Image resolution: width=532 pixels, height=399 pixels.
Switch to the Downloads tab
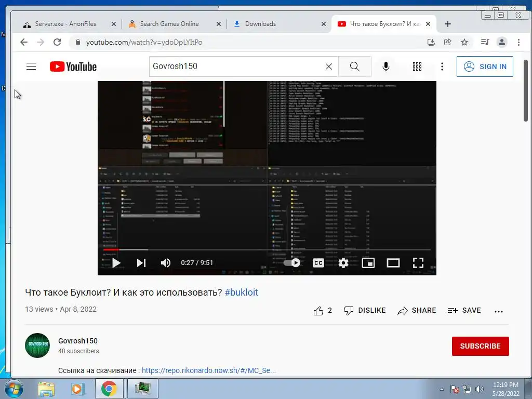(x=260, y=24)
